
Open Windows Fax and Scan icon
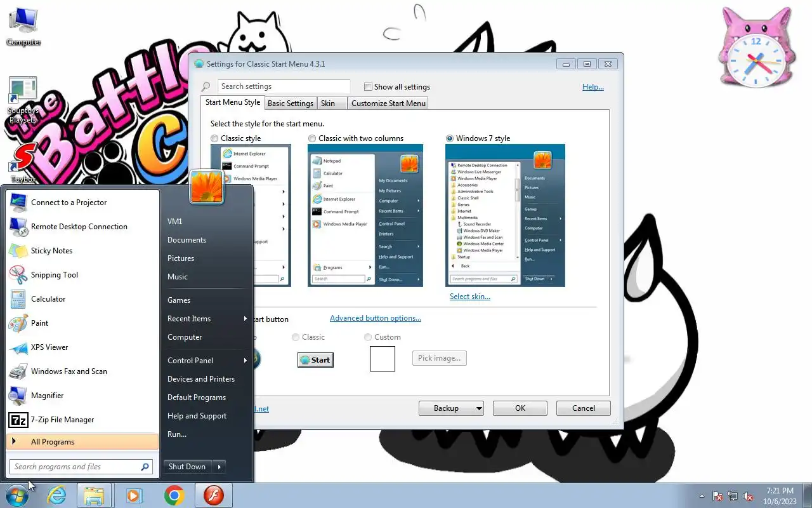[x=18, y=371]
